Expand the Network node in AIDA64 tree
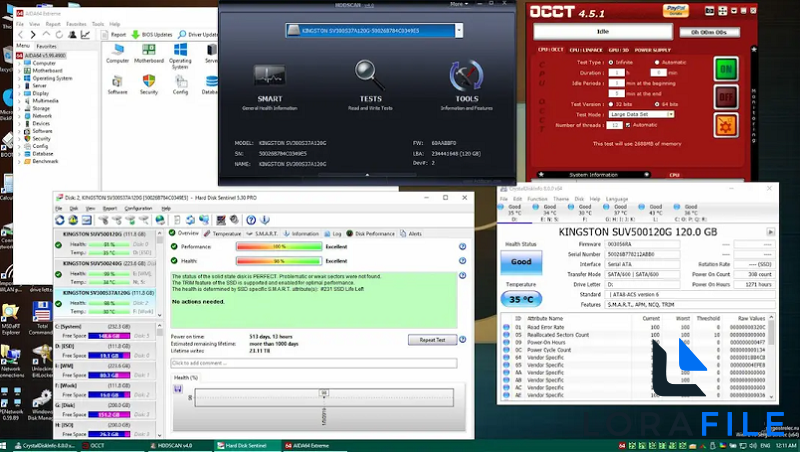 coord(20,116)
